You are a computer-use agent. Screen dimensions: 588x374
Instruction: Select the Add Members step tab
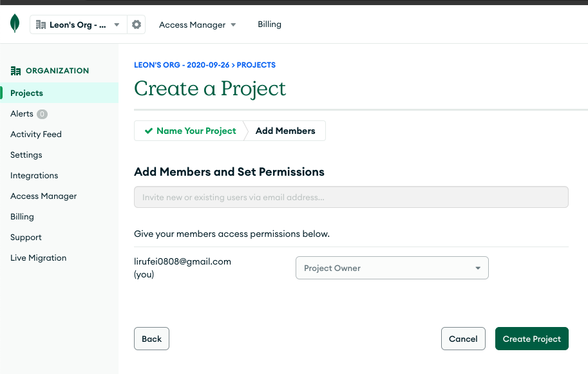pyautogui.click(x=285, y=131)
